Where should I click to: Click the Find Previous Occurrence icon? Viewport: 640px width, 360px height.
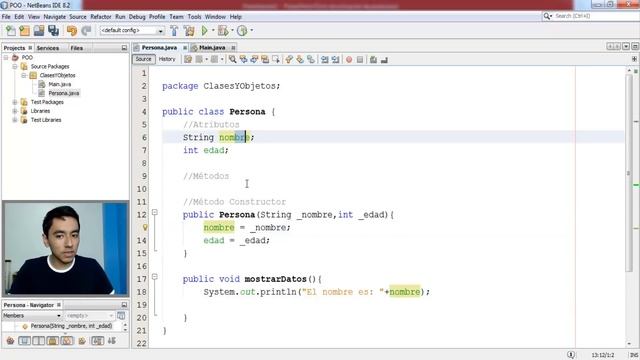coord(244,60)
